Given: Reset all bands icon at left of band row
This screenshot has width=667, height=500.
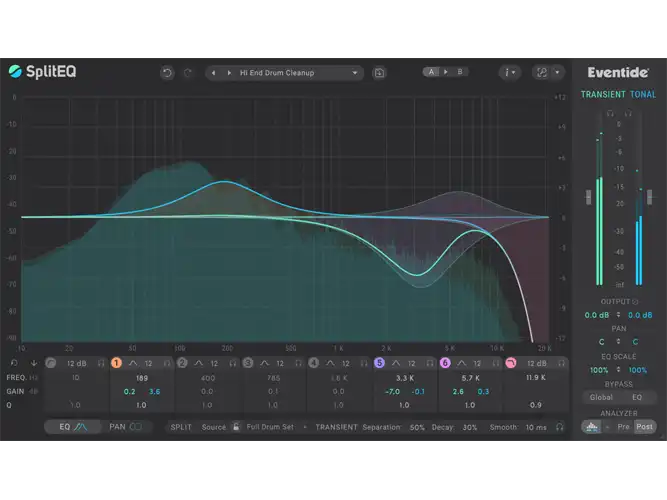Looking at the screenshot, I should point(14,363).
